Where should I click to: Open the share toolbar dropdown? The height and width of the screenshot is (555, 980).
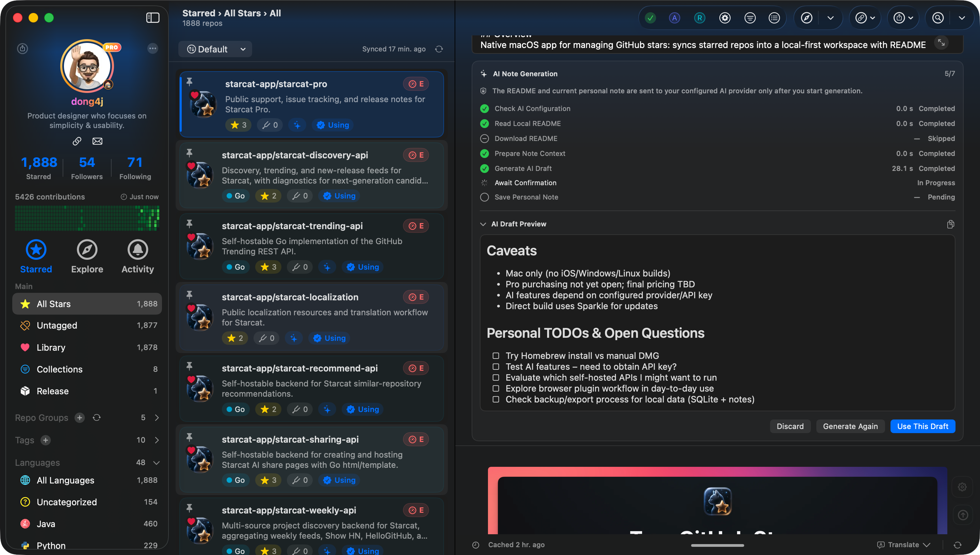tap(903, 18)
